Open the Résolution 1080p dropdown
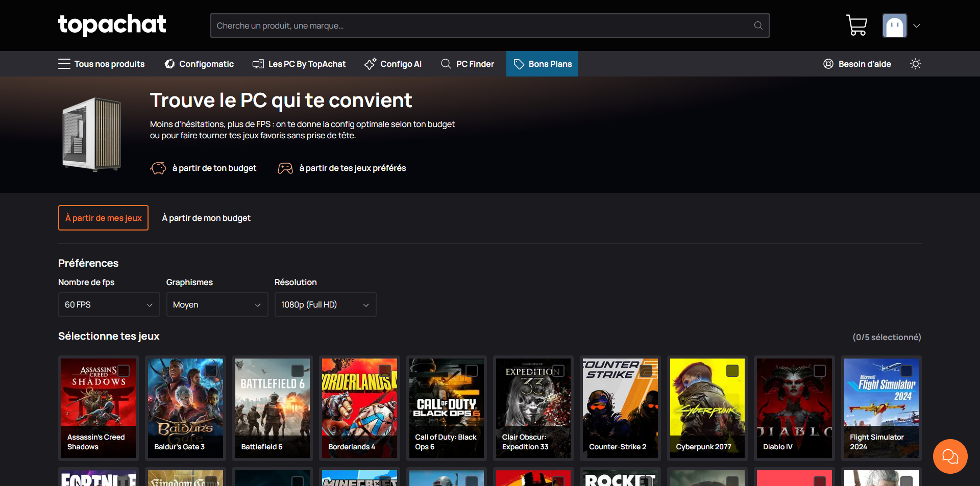Image resolution: width=980 pixels, height=486 pixels. click(x=326, y=304)
